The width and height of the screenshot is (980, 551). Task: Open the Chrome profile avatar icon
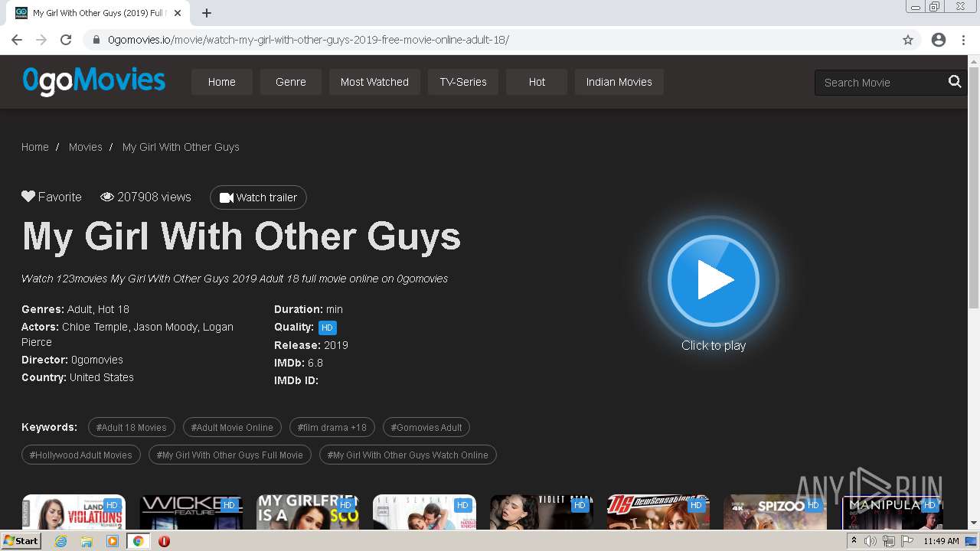[939, 40]
